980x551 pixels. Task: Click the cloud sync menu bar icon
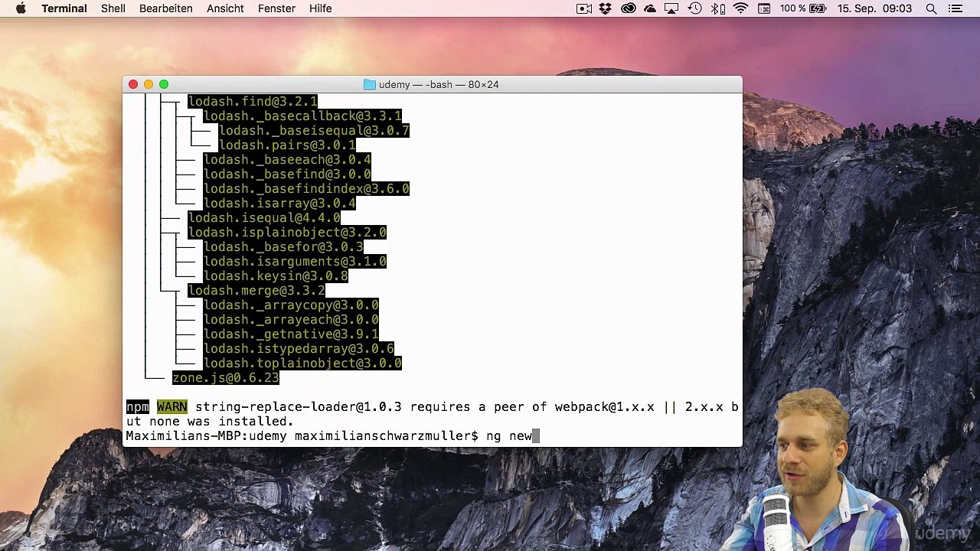650,8
